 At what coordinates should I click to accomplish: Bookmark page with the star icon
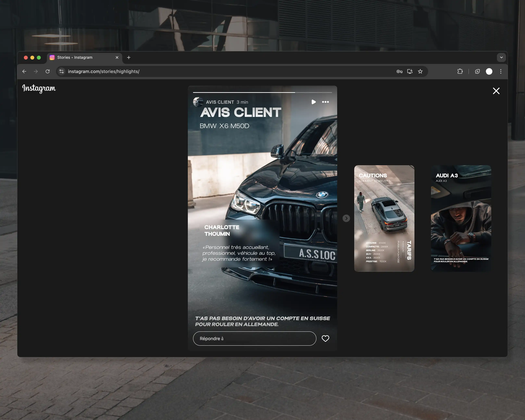(420, 72)
